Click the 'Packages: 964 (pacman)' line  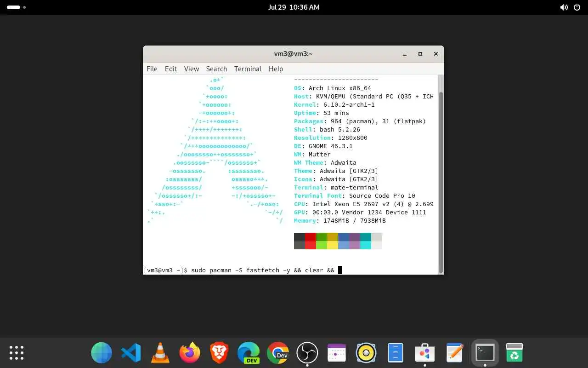pyautogui.click(x=360, y=121)
